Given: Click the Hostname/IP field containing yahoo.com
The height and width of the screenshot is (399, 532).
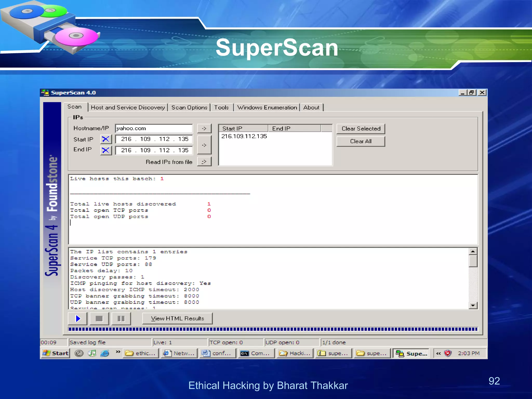Looking at the screenshot, I should [x=154, y=128].
